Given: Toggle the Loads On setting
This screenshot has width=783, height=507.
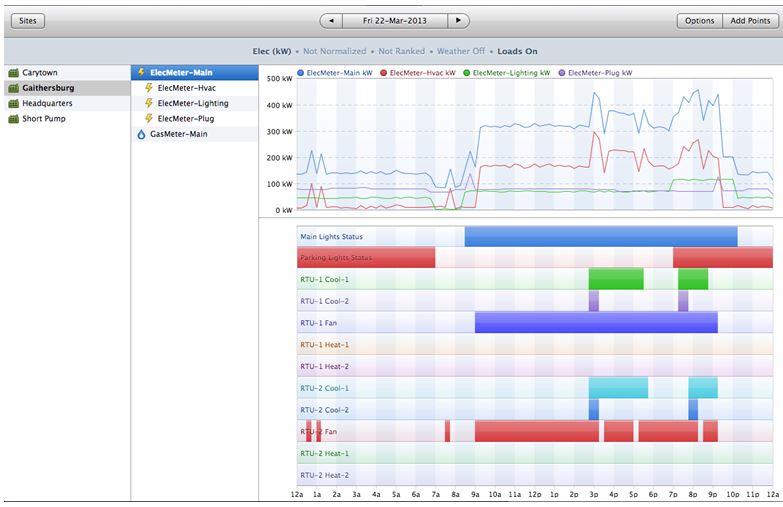Looking at the screenshot, I should click(x=517, y=51).
